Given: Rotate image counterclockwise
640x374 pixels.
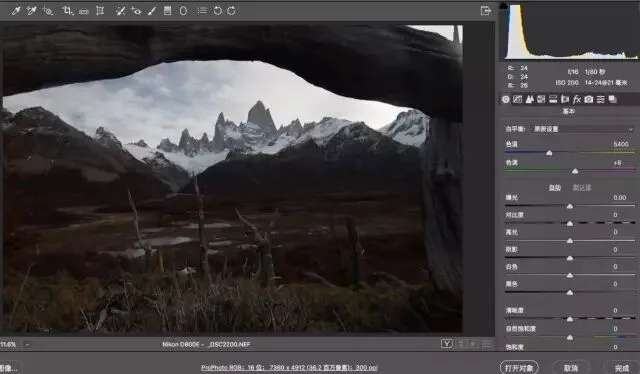Looking at the screenshot, I should (218, 11).
